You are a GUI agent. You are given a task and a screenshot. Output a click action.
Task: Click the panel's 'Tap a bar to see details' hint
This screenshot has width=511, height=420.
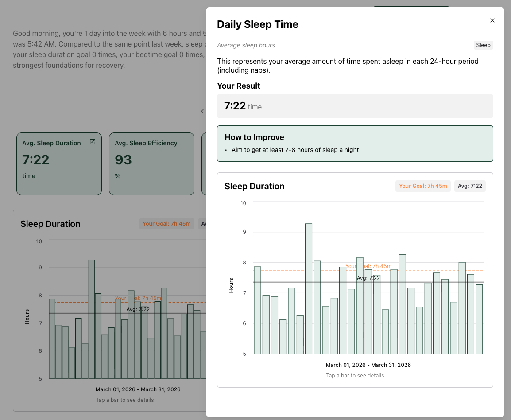[355, 376]
